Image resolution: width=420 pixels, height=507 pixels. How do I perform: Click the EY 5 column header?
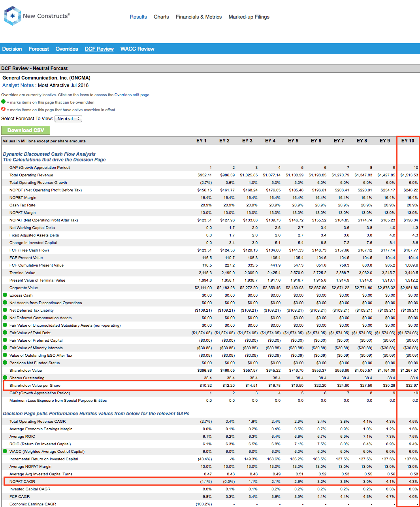[x=293, y=141]
